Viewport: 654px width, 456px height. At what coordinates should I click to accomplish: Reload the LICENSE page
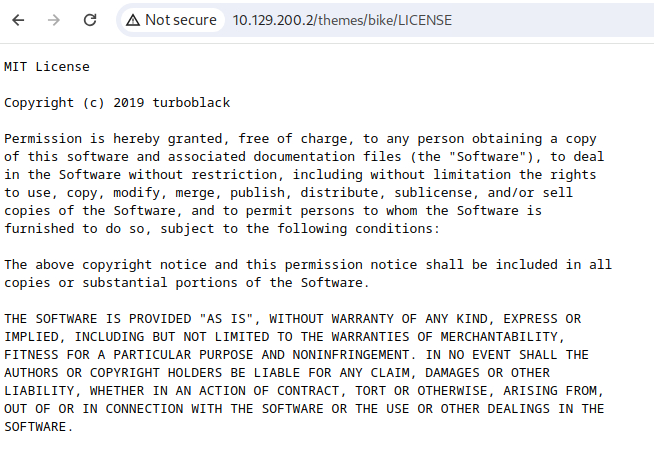pos(90,20)
